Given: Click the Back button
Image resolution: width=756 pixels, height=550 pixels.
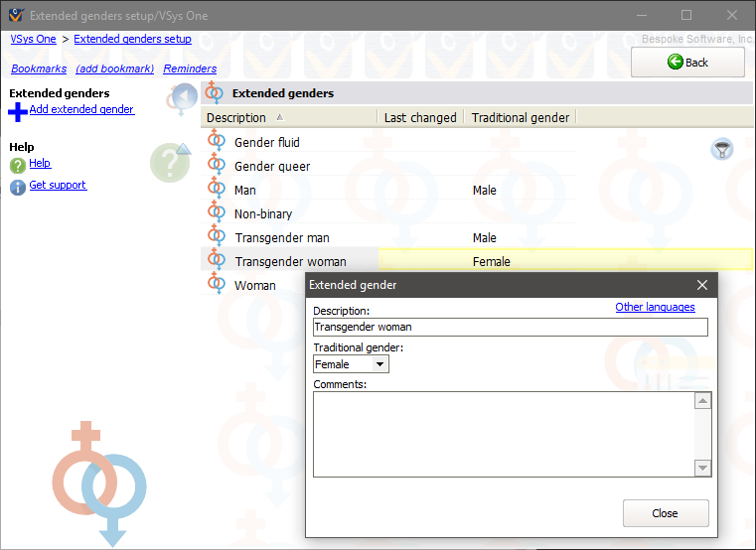Looking at the screenshot, I should coord(687,62).
